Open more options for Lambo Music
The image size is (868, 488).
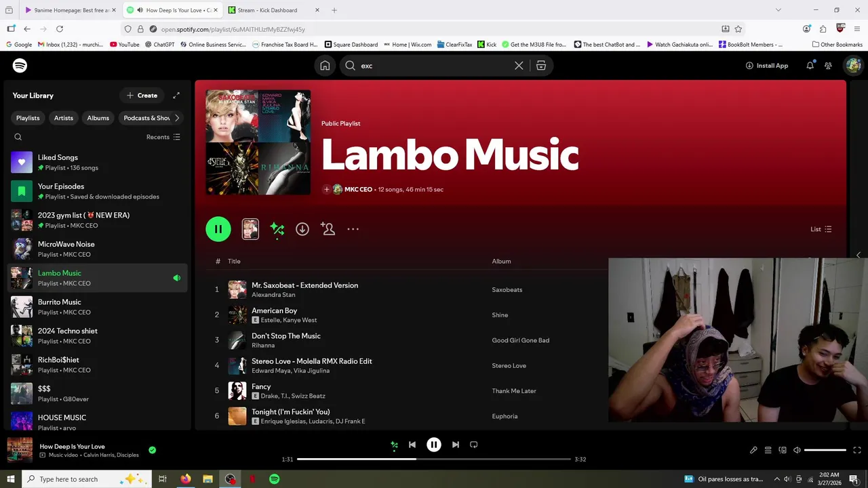point(353,229)
